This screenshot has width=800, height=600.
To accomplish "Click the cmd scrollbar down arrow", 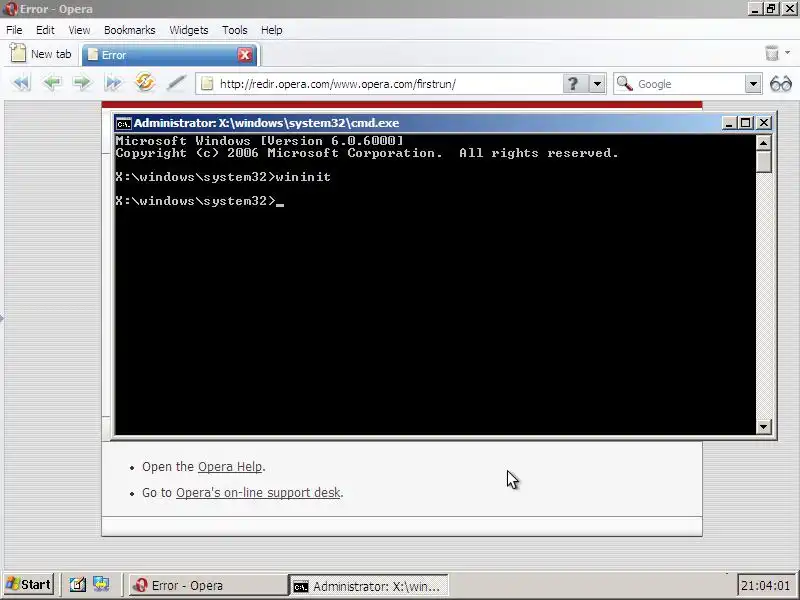I will (763, 427).
